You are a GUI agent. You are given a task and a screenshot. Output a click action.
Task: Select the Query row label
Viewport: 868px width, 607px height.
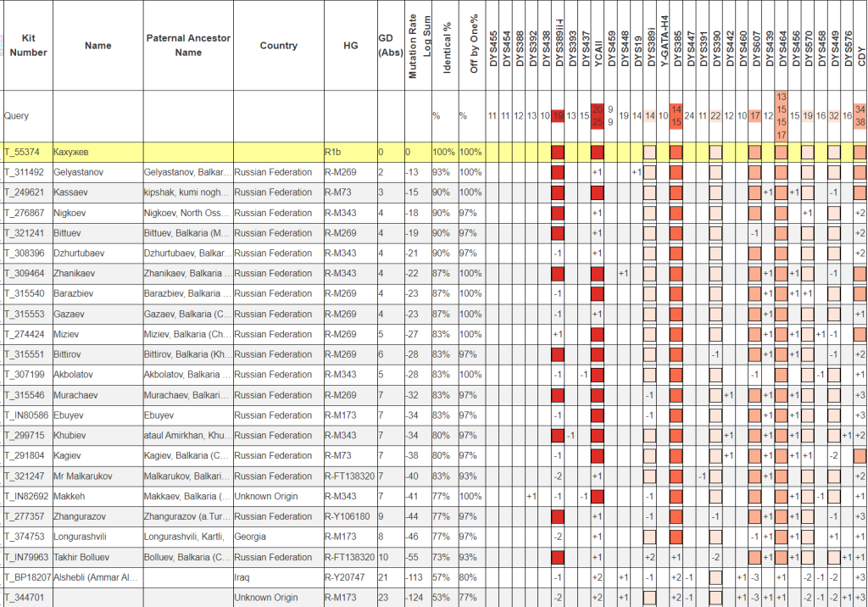pos(17,116)
